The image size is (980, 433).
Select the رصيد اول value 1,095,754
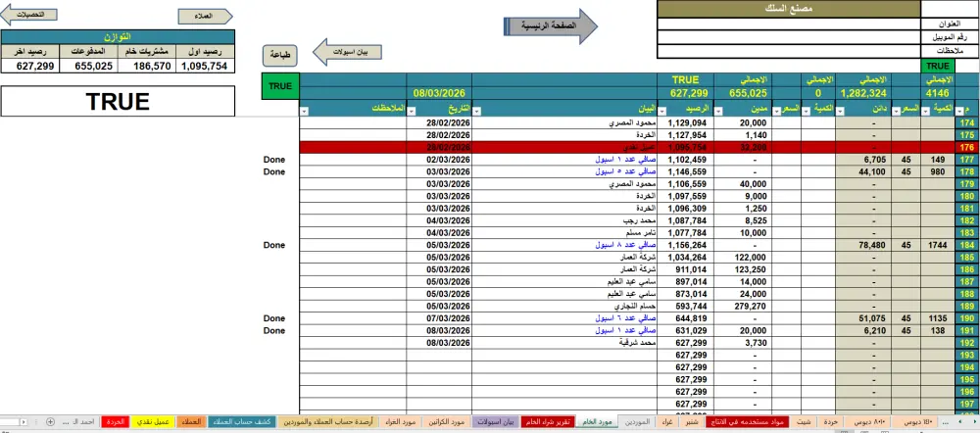(x=205, y=66)
